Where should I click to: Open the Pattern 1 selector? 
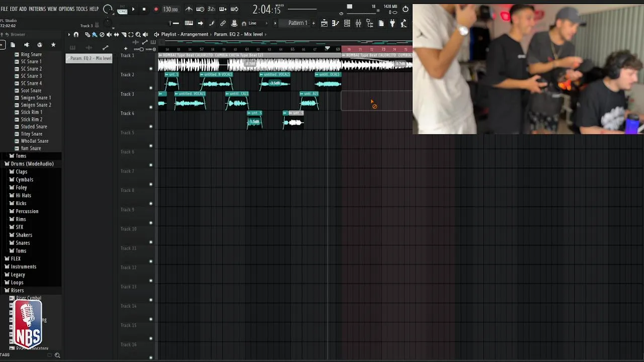297,23
